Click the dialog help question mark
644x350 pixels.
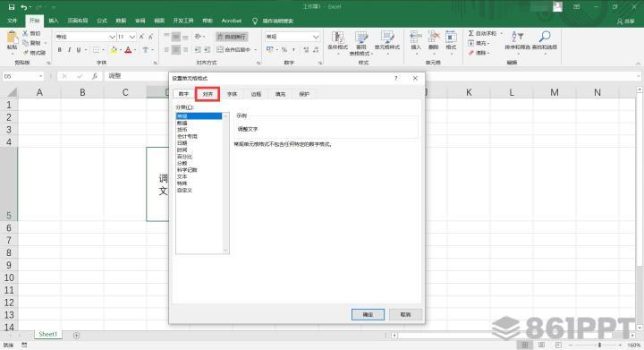(396, 78)
